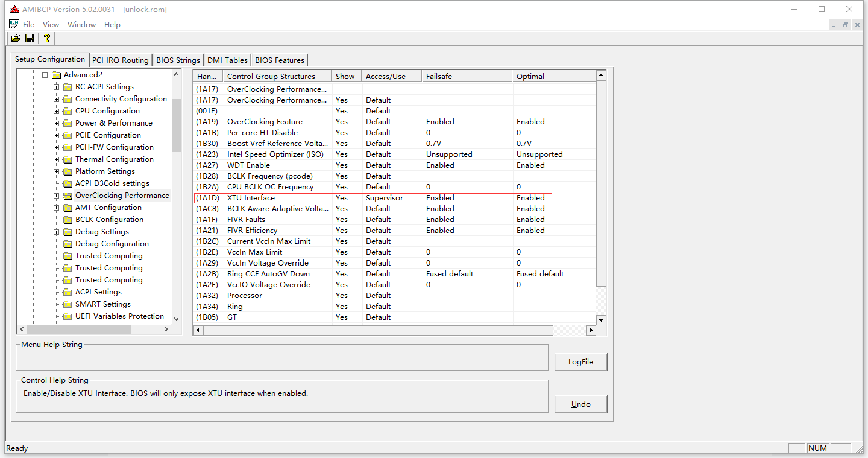Screen dimensions: 868x458
Task: Sort by the Control Group Structures column
Action: (x=277, y=76)
